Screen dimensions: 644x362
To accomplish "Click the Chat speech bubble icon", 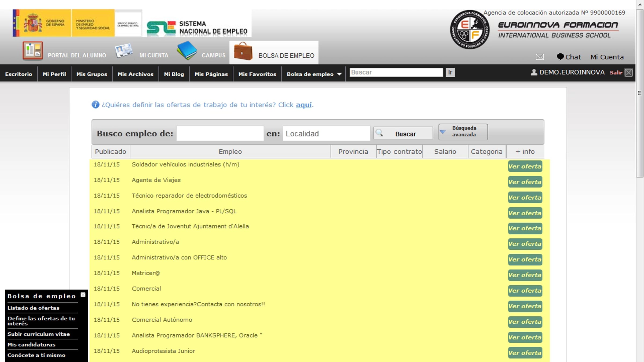I will (560, 57).
